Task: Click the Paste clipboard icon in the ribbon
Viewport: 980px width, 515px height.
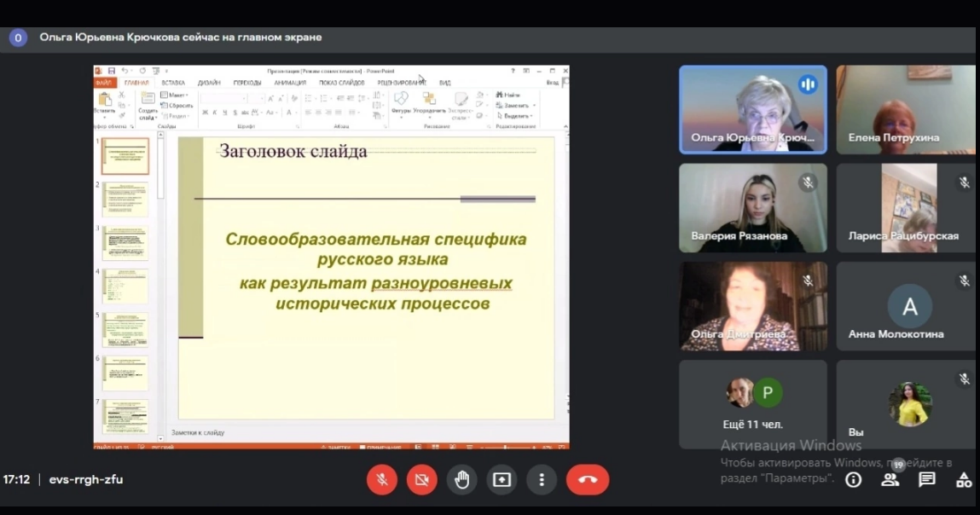Action: [105, 100]
